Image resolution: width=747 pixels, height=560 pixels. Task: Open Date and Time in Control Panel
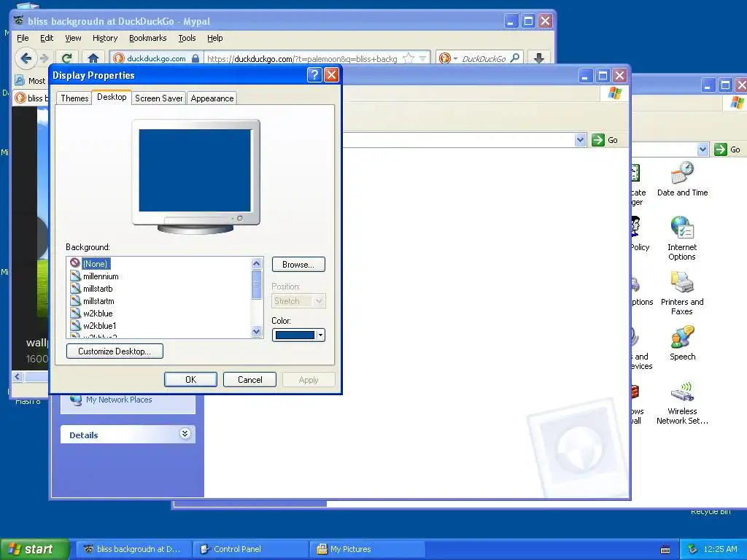tap(682, 179)
